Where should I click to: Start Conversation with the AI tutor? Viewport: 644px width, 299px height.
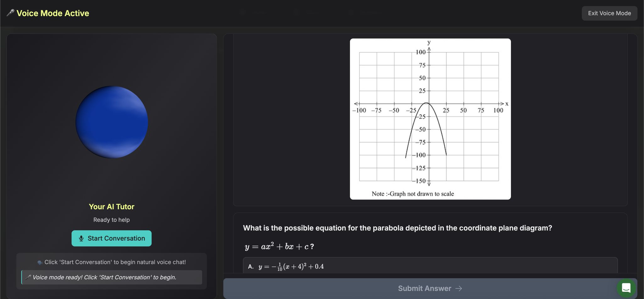point(112,239)
